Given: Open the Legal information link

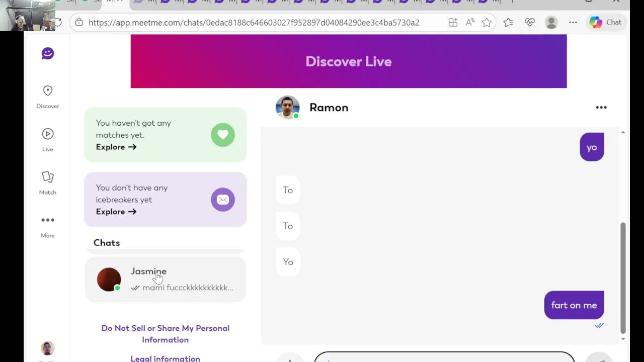Looking at the screenshot, I should pyautogui.click(x=165, y=358).
